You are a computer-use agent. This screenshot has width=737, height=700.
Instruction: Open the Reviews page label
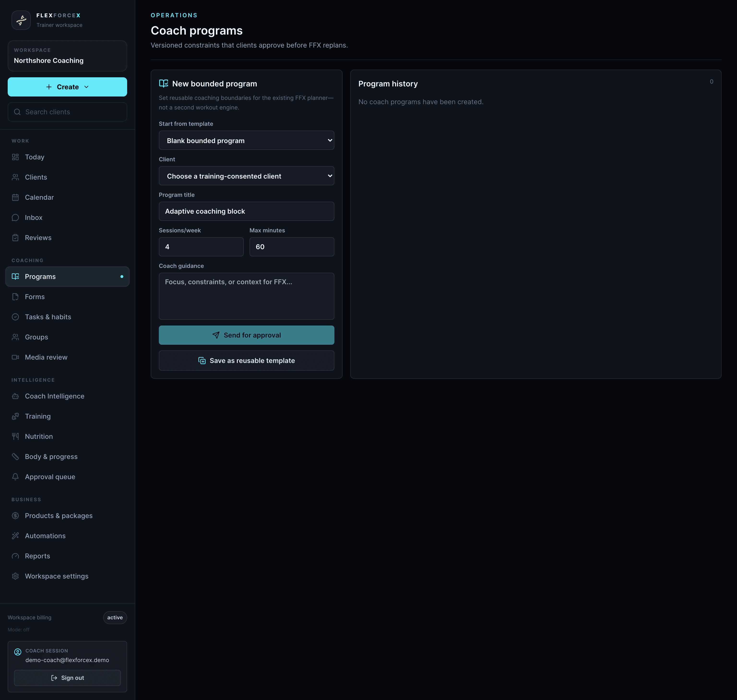pyautogui.click(x=38, y=238)
